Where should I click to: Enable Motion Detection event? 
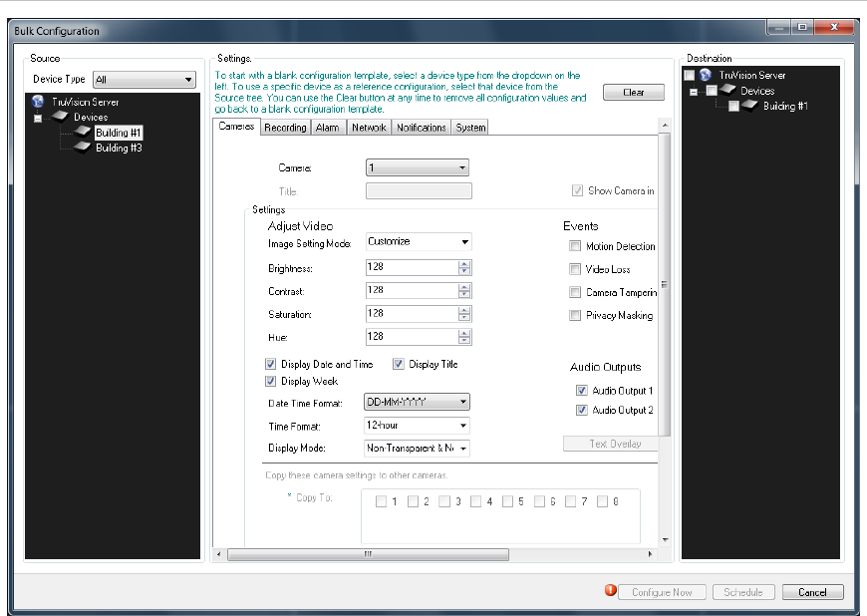(x=575, y=246)
